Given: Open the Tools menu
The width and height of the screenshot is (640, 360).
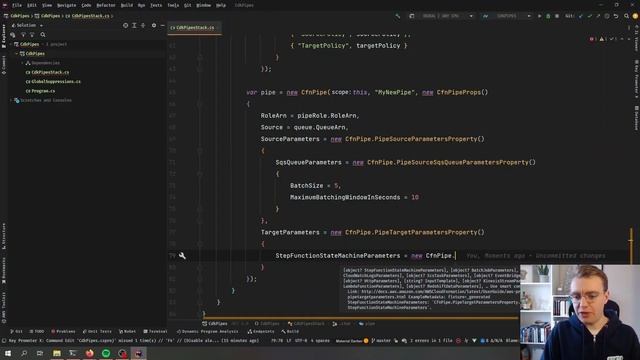Looking at the screenshot, I should [173, 5].
